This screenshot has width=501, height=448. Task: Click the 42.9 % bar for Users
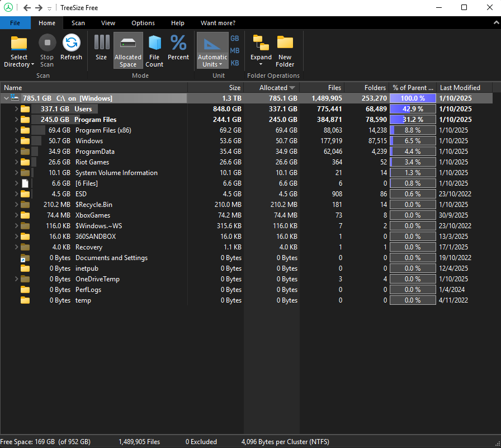pyautogui.click(x=413, y=109)
